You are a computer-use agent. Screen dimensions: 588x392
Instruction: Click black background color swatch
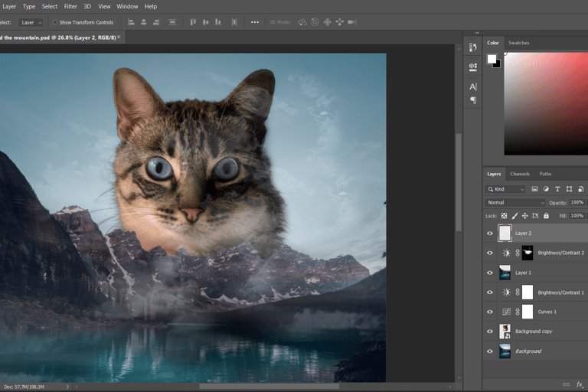click(498, 65)
